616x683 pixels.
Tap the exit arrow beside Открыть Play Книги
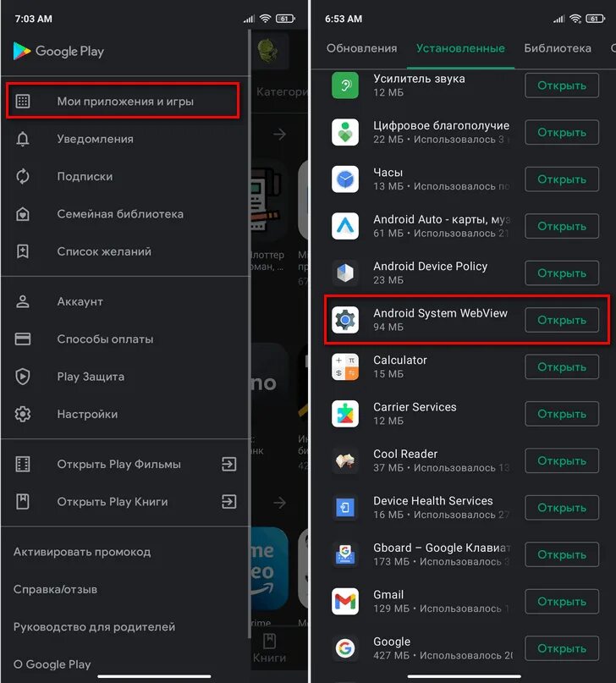point(229,501)
